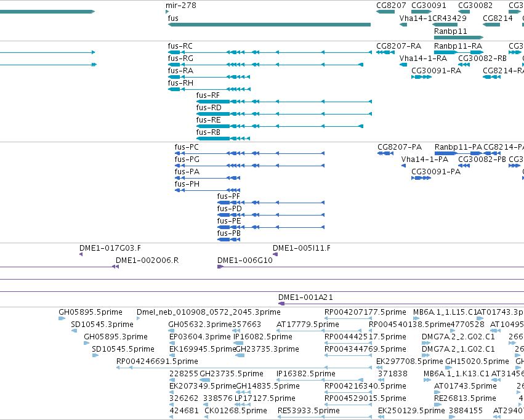This screenshot has width=524, height=420.
Task: Click transcript fus-RE label
Action: tap(209, 120)
